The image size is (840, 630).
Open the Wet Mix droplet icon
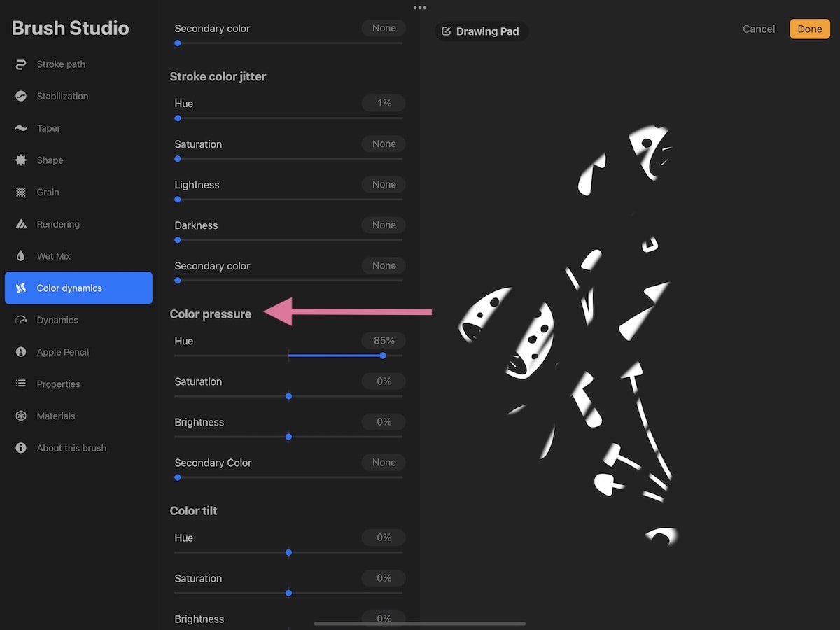click(x=21, y=256)
